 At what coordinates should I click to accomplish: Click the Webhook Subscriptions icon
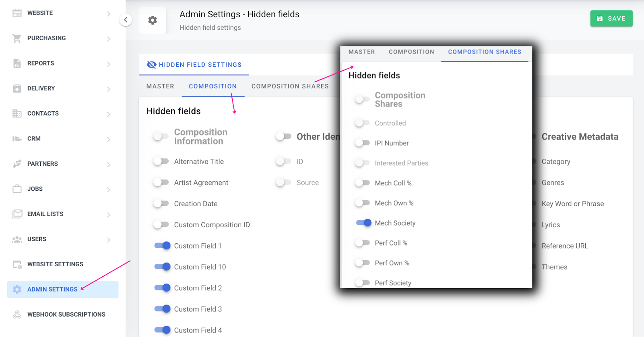click(x=17, y=314)
